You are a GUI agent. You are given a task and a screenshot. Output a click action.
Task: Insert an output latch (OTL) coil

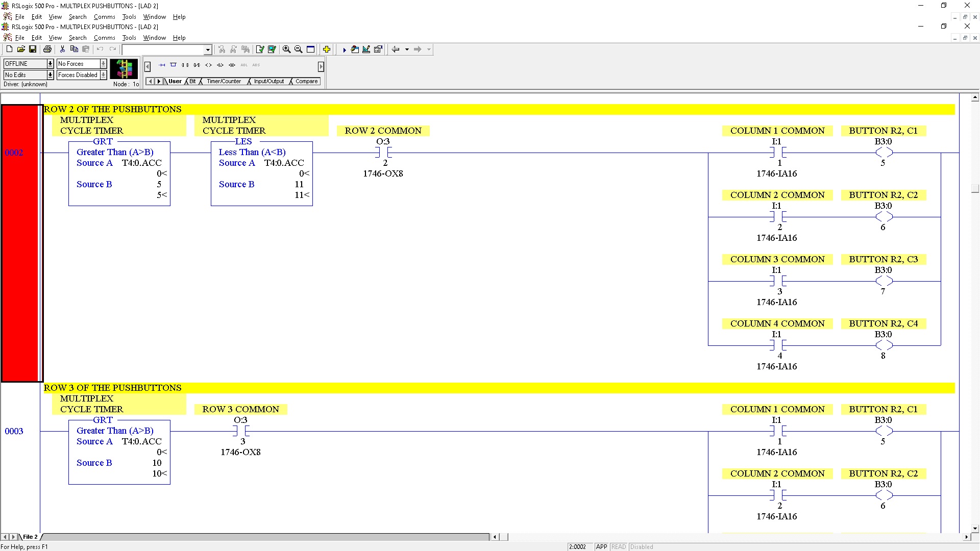coord(220,65)
